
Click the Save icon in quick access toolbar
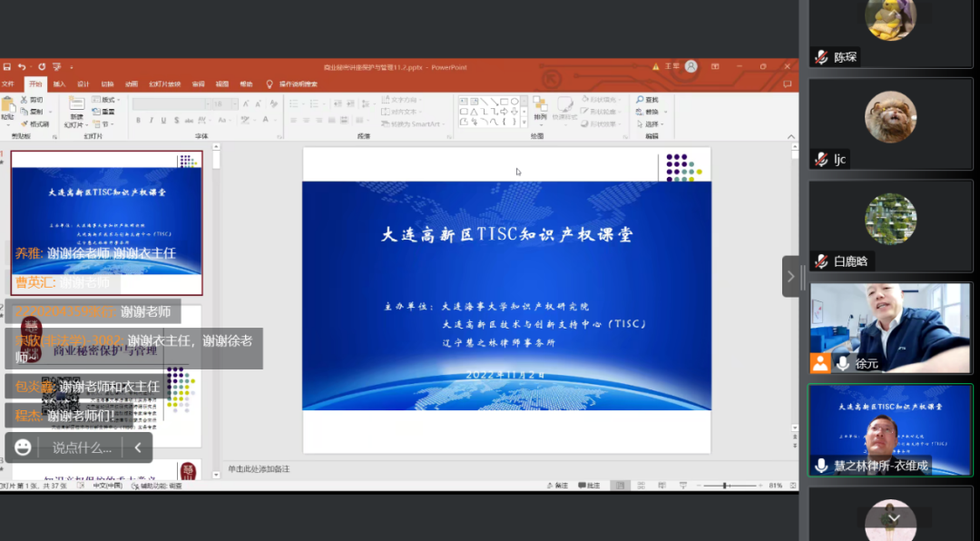coord(6,66)
